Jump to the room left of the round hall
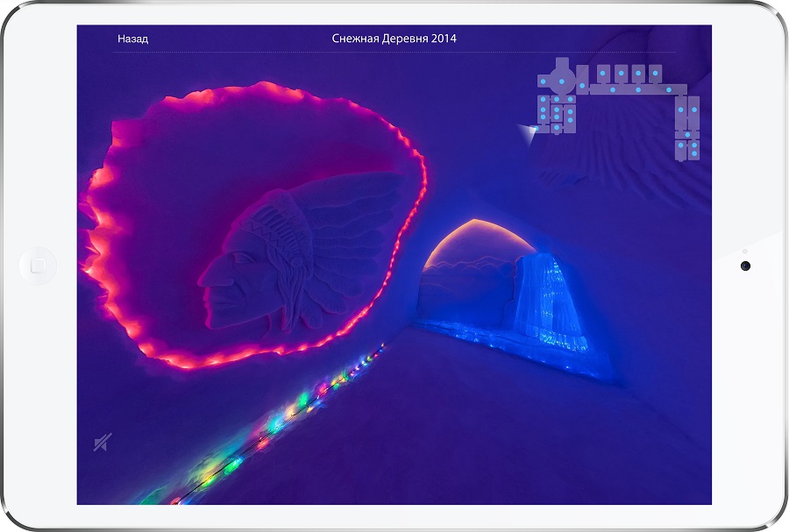The width and height of the screenshot is (789, 532). (x=544, y=82)
